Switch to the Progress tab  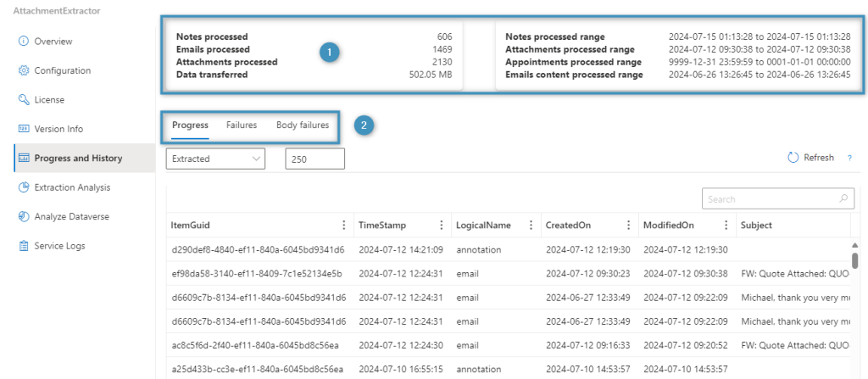pyautogui.click(x=190, y=125)
